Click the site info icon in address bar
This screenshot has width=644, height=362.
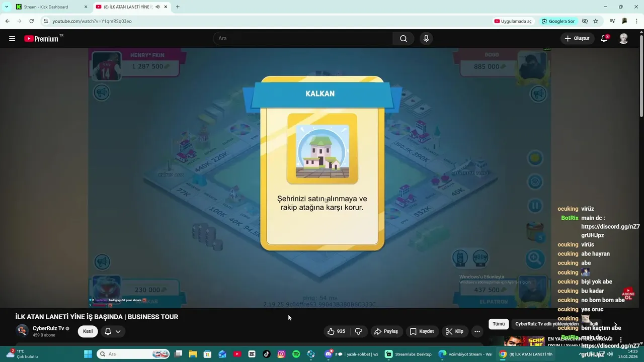coord(46,21)
